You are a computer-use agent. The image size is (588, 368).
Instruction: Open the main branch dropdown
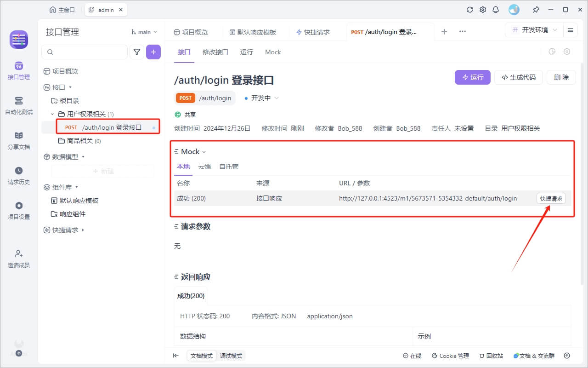(144, 32)
